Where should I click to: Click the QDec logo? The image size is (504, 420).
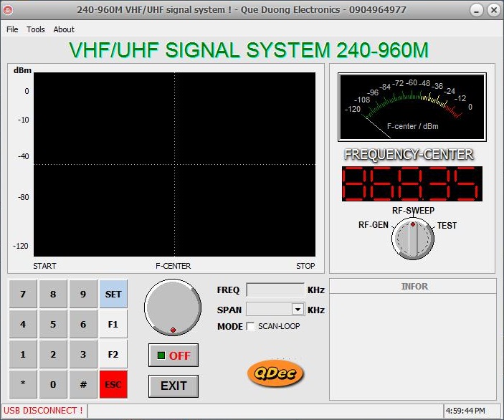tap(275, 373)
